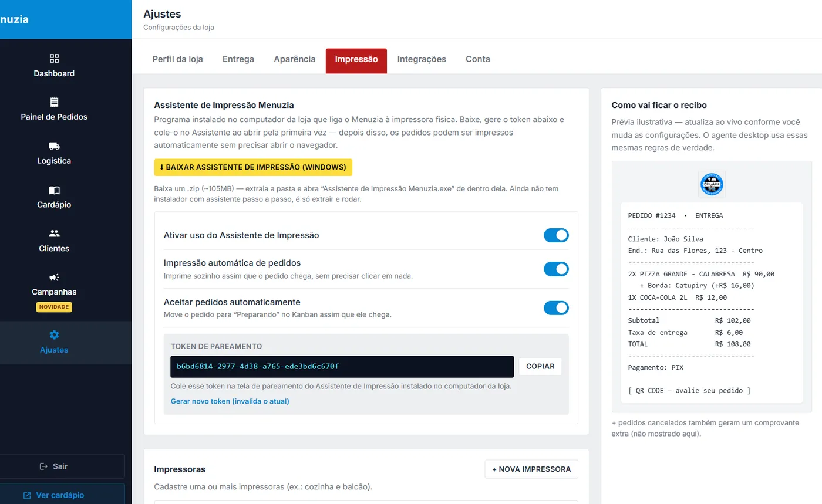822x504 pixels.
Task: Open the Dashboard grid icon
Action: pos(54,58)
